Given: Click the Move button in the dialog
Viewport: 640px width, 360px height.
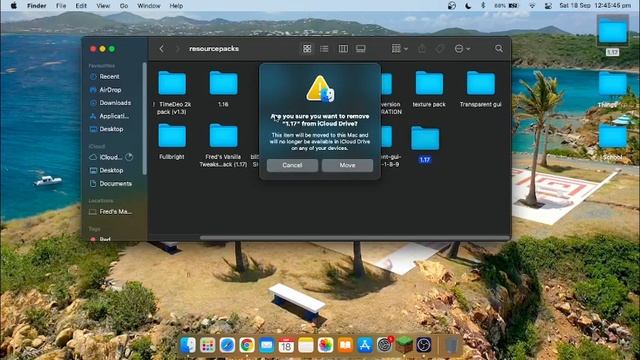Looking at the screenshot, I should click(x=347, y=165).
